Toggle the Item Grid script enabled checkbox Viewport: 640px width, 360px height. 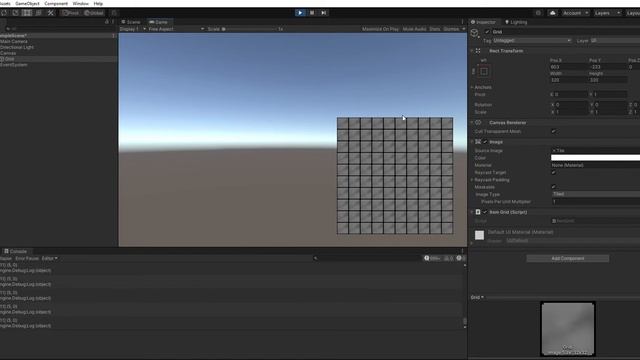485,212
